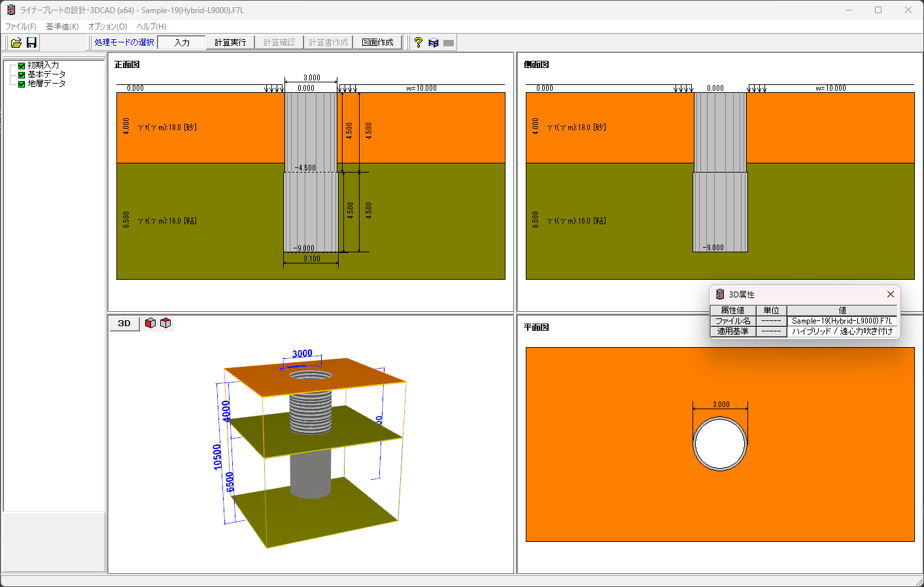Screen dimensions: 924x587
Task: Close the 3D属性 panel
Action: 890,294
